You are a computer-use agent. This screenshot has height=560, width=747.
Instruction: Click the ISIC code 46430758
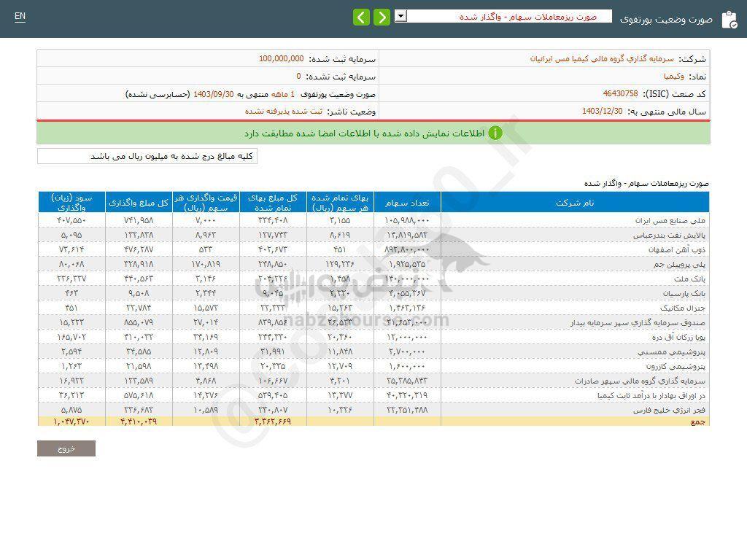point(620,93)
